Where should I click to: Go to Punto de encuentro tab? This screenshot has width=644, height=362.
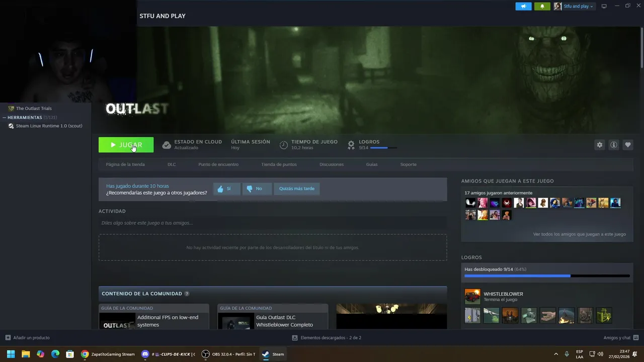click(218, 164)
